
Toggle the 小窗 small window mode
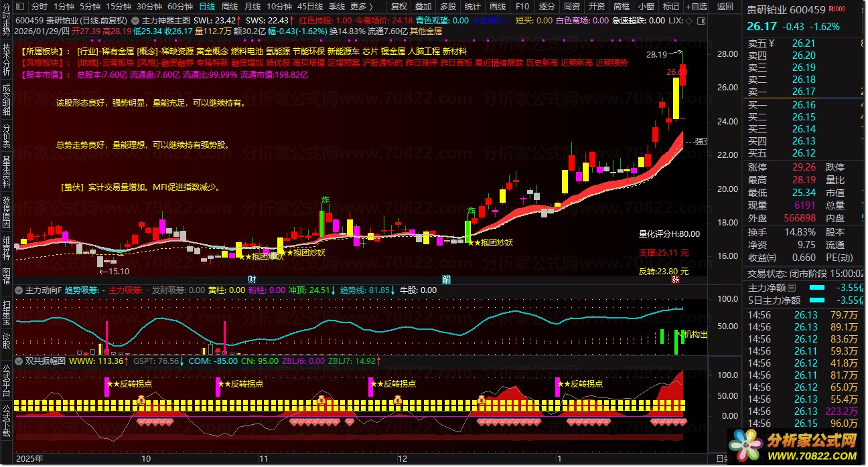(x=646, y=6)
